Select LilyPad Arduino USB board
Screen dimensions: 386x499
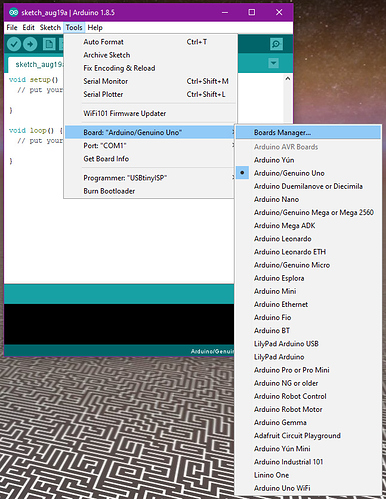pyautogui.click(x=308, y=344)
